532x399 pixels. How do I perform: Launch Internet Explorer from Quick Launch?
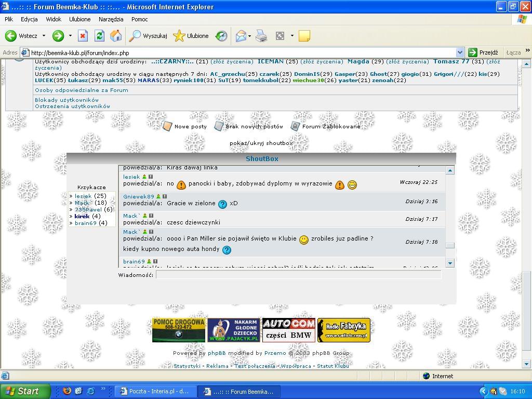(90, 391)
